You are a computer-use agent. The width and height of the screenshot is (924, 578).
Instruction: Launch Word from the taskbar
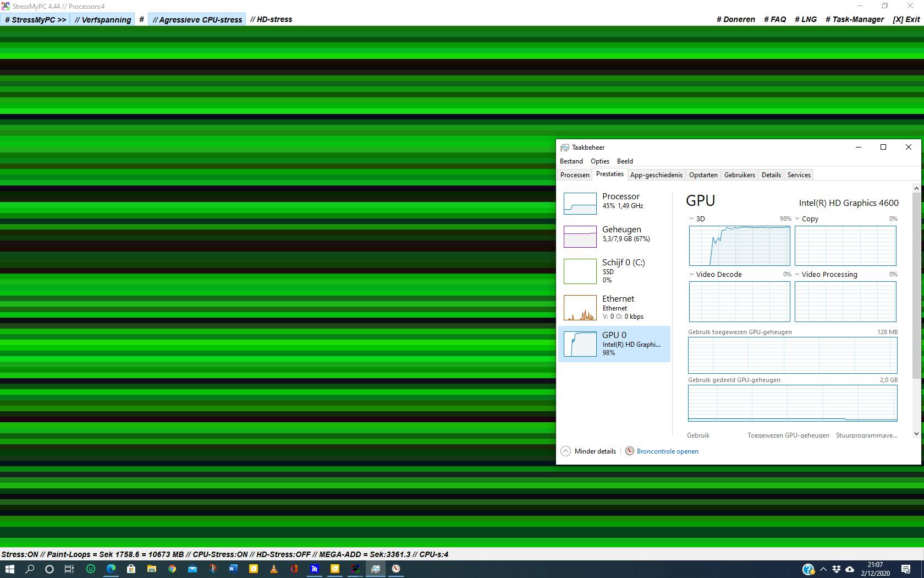[233, 569]
